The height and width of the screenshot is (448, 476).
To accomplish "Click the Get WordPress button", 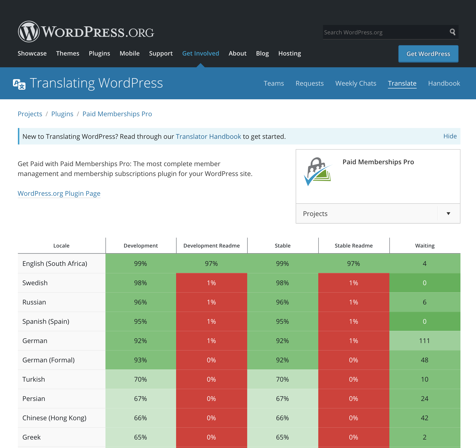I will click(x=428, y=53).
